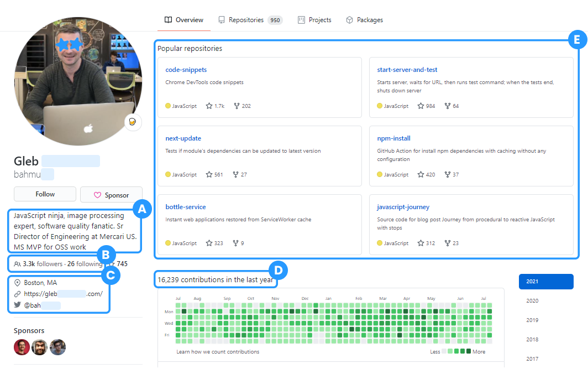588x384 pixels.
Task: Click the link icon beside the blog URL
Action: tap(18, 294)
